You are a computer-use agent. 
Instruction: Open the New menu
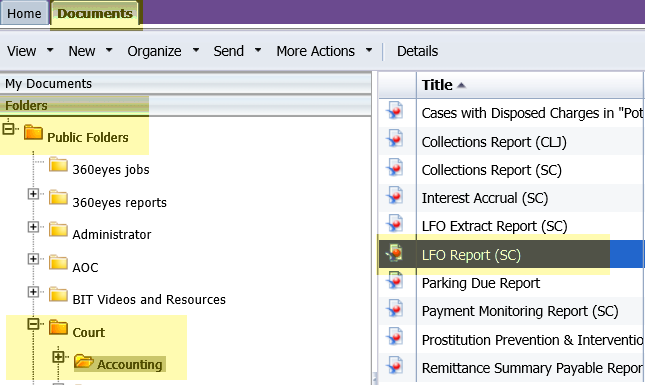82,51
